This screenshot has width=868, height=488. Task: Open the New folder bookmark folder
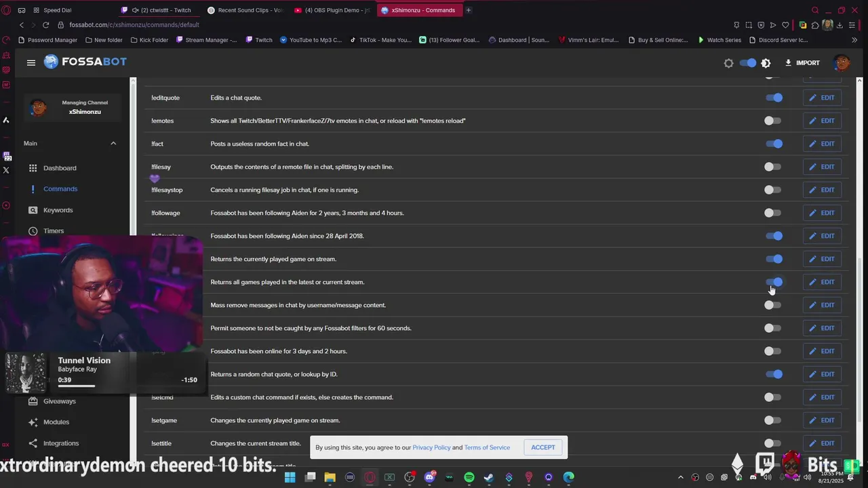tap(104, 40)
